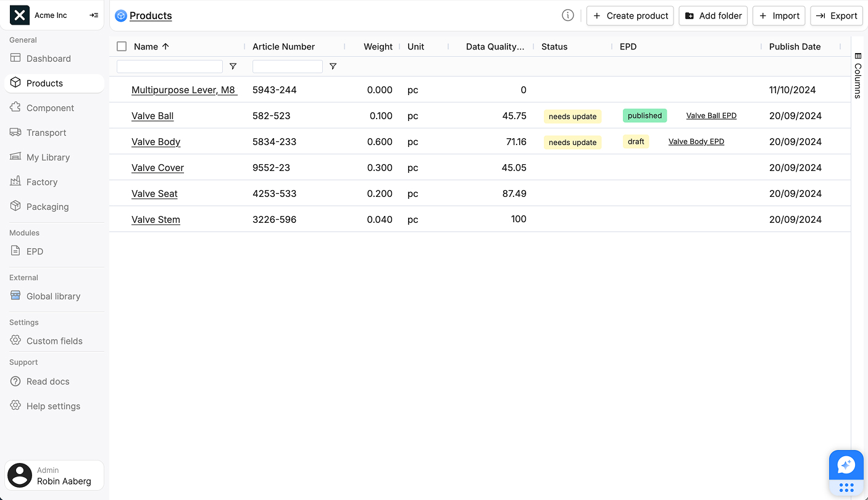Click the Transport icon in the sidebar

[x=16, y=132]
